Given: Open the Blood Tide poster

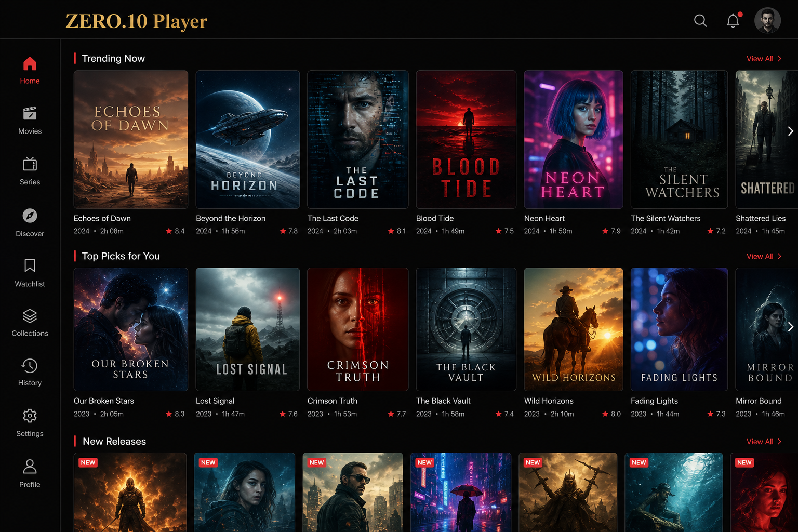Looking at the screenshot, I should click(x=466, y=139).
